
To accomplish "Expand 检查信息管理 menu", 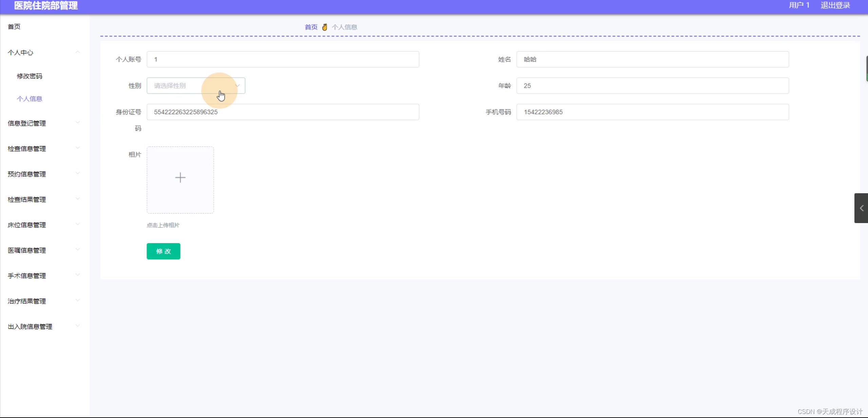I will coord(27,148).
